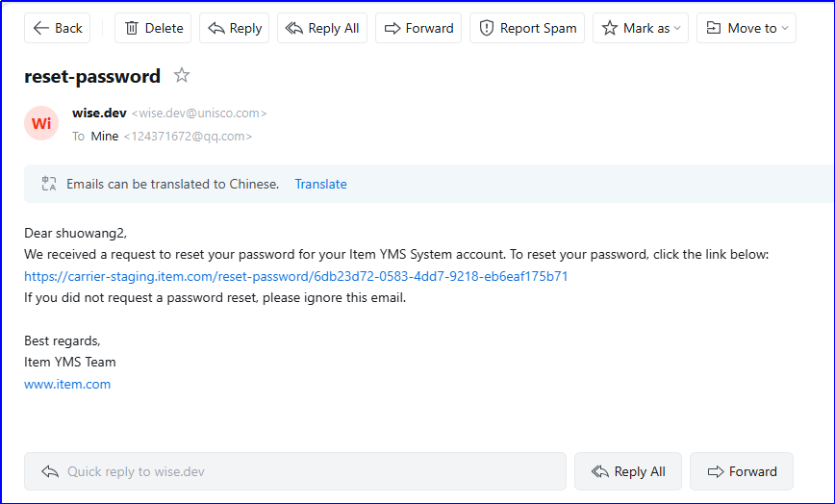Screen dimensions: 835x504
Task: Star the reset-password email
Action: 182,76
